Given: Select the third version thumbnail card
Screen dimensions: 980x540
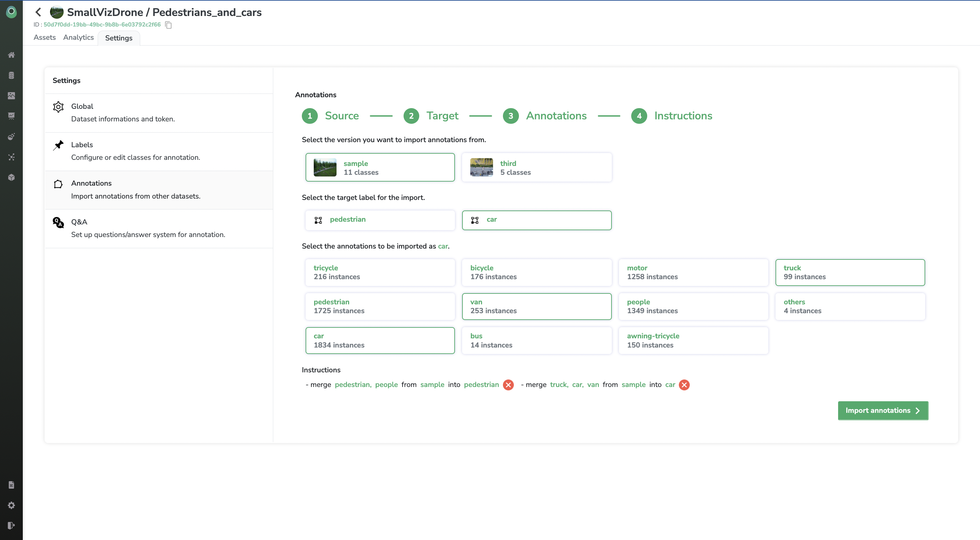Looking at the screenshot, I should (x=536, y=167).
